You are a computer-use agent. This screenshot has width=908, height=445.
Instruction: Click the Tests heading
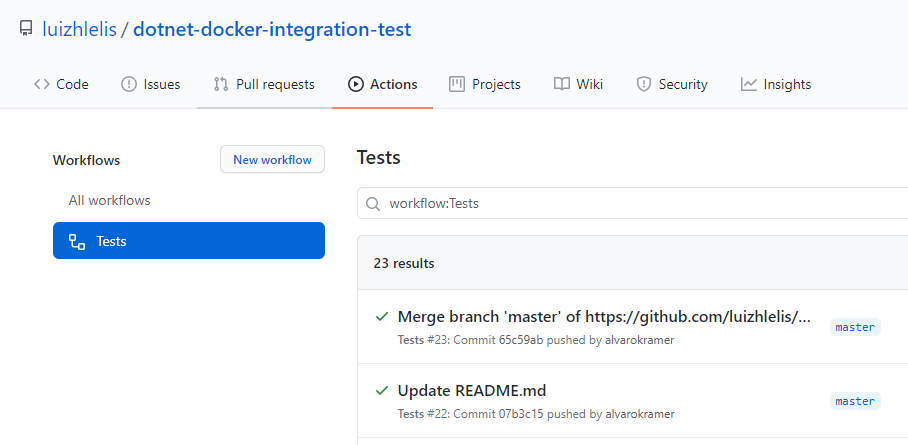click(x=379, y=158)
